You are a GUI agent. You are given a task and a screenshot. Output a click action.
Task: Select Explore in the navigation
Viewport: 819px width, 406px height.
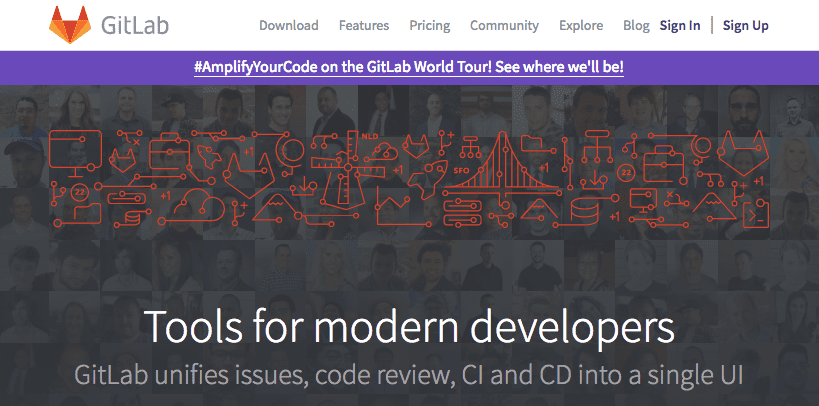point(581,26)
